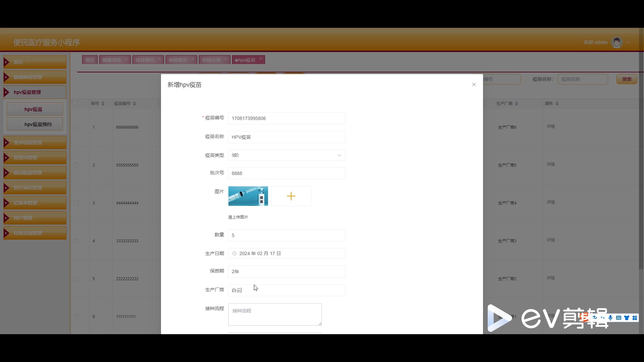Close the hpv疫苗 tab with its X
This screenshot has width=644, height=362.
pyautogui.click(x=260, y=59)
